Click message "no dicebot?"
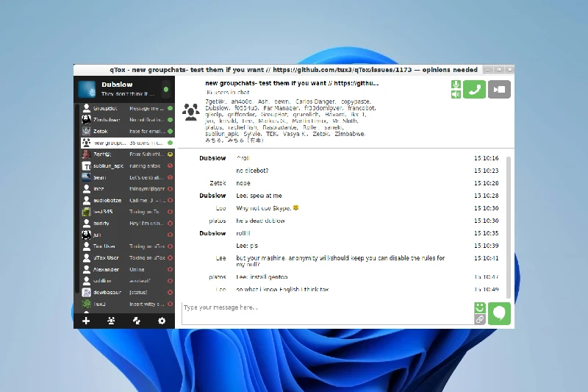This screenshot has width=588, height=392. click(252, 171)
